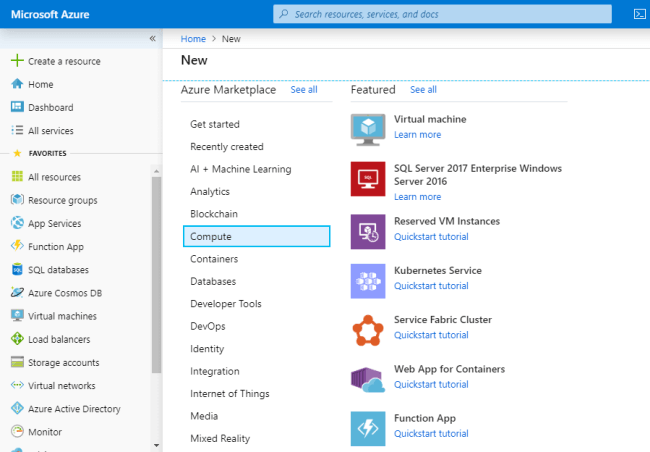650x452 pixels.
Task: Click sidebar scrollbar down arrow
Action: coord(156,445)
